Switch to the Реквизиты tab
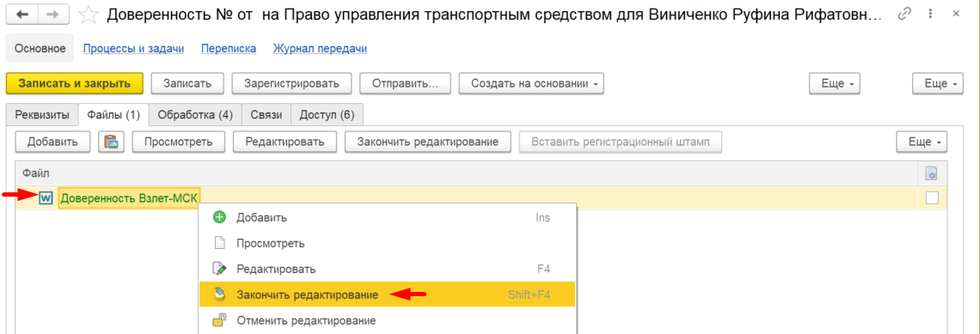Screen dimensions: 980x334 [42, 115]
